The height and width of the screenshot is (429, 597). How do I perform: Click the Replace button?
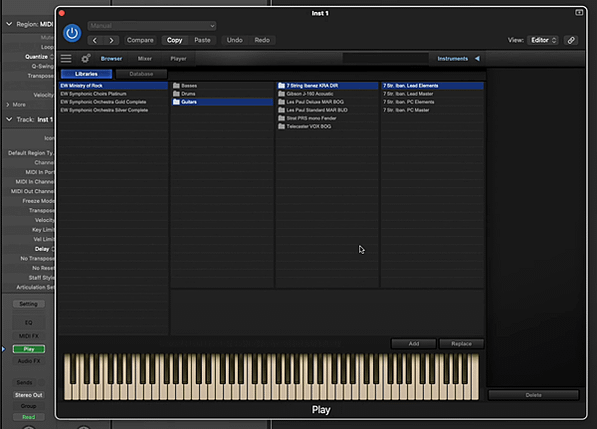pyautogui.click(x=461, y=344)
